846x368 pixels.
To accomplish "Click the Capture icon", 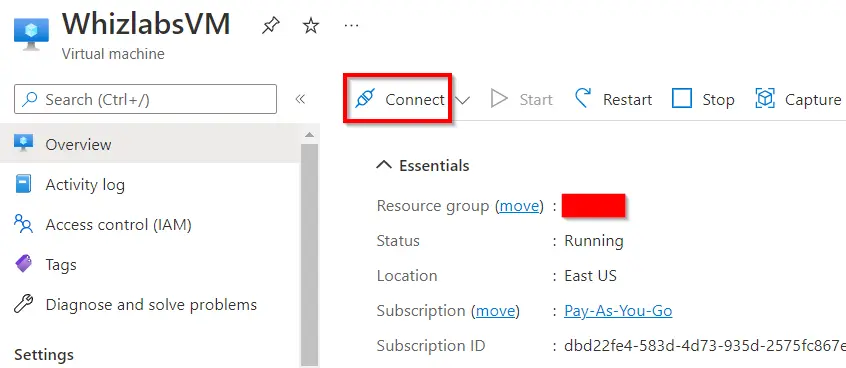I will (x=765, y=99).
